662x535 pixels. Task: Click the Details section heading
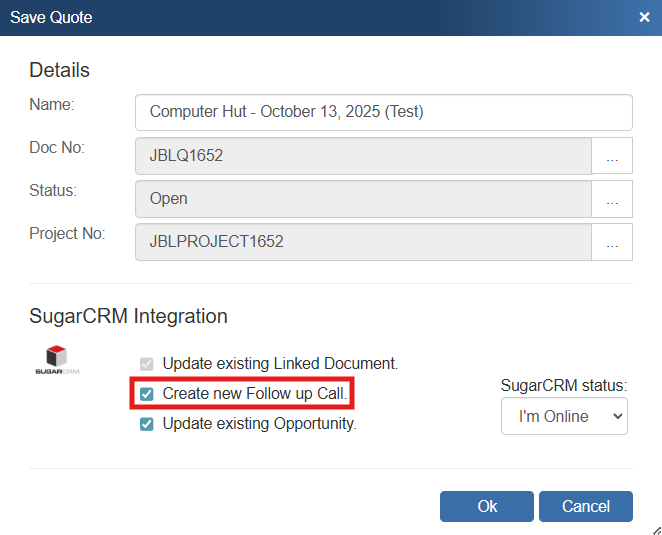coord(59,70)
